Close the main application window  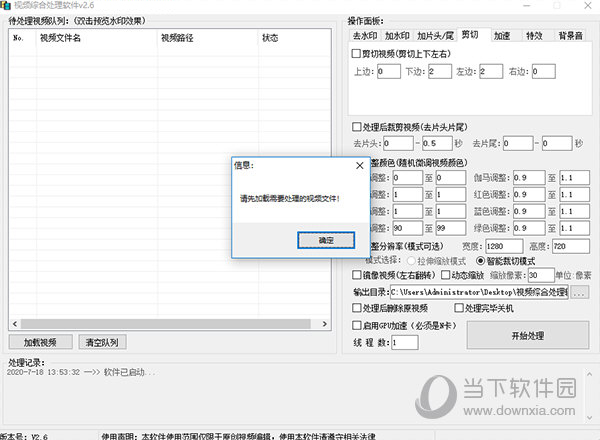click(588, 6)
